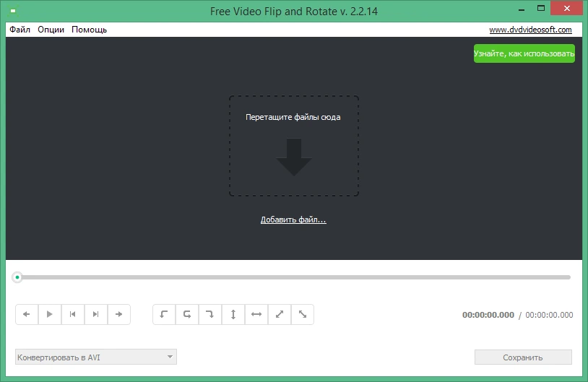Jump to the previous frame
The image size is (588, 382).
(x=73, y=314)
